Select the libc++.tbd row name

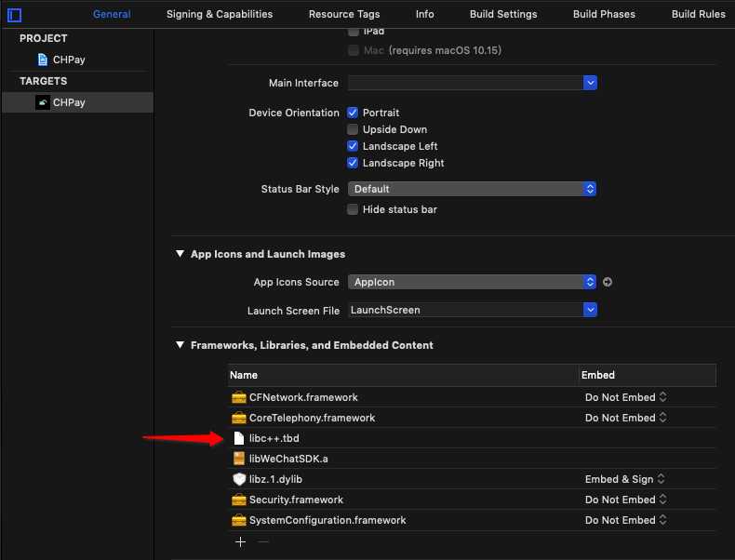[274, 438]
